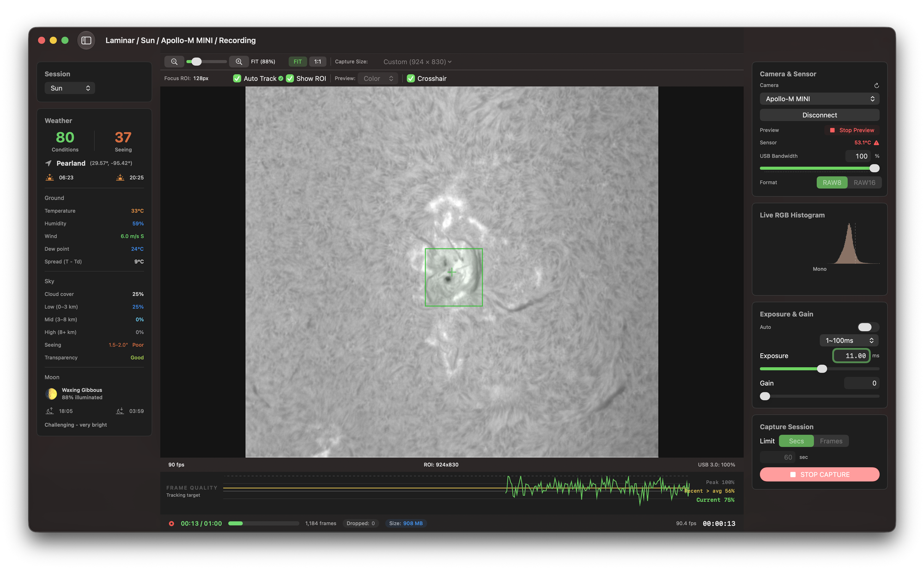This screenshot has width=924, height=578.
Task: Click the sensor temperature warning icon
Action: [x=876, y=143]
